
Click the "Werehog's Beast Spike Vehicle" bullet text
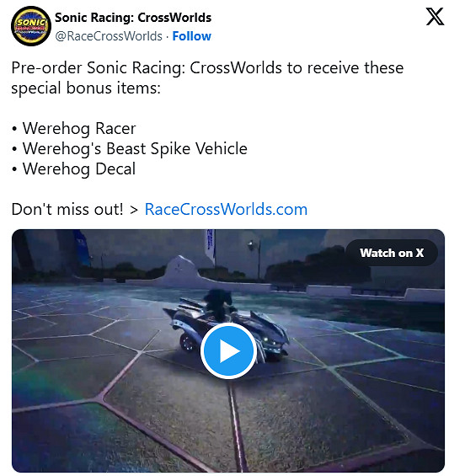pyautogui.click(x=135, y=149)
